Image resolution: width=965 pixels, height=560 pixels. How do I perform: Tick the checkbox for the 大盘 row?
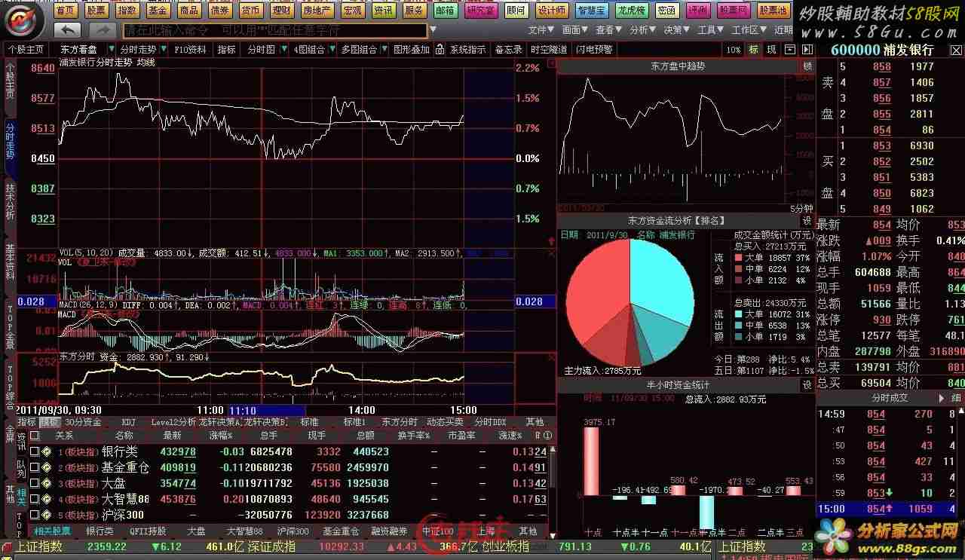35,483
